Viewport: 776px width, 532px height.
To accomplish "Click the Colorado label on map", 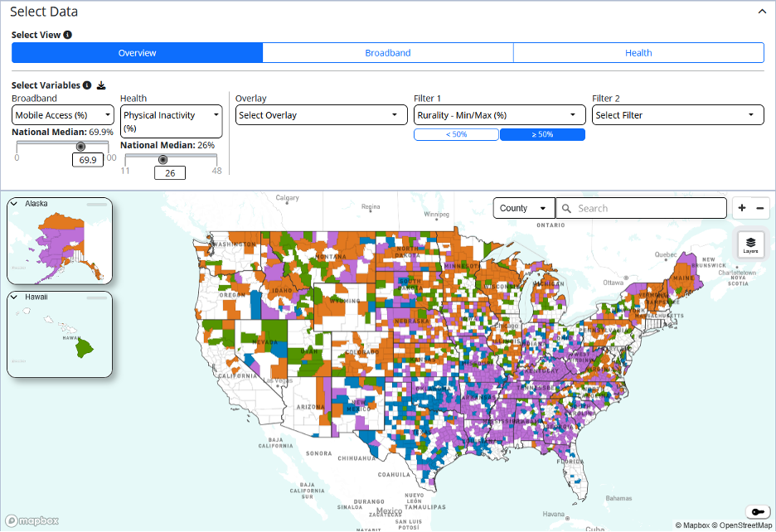I will click(x=361, y=352).
